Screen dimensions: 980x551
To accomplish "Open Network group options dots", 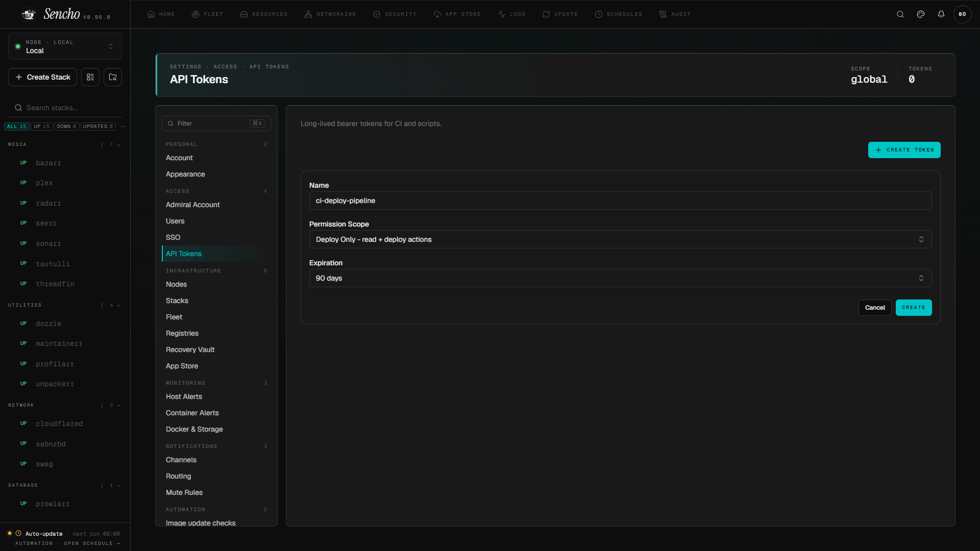I will 102,406.
